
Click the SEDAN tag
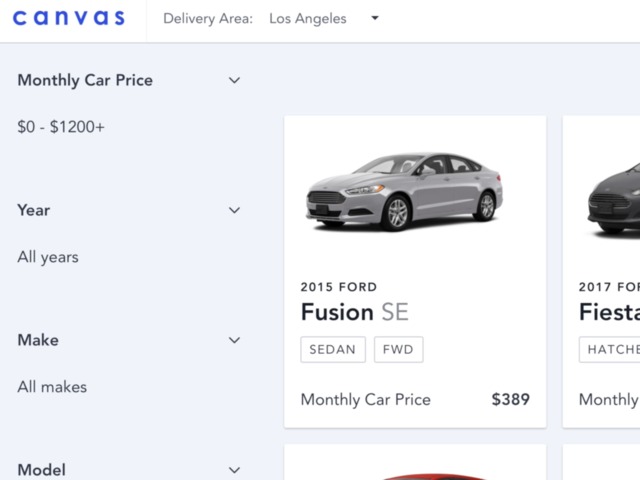pyautogui.click(x=332, y=349)
